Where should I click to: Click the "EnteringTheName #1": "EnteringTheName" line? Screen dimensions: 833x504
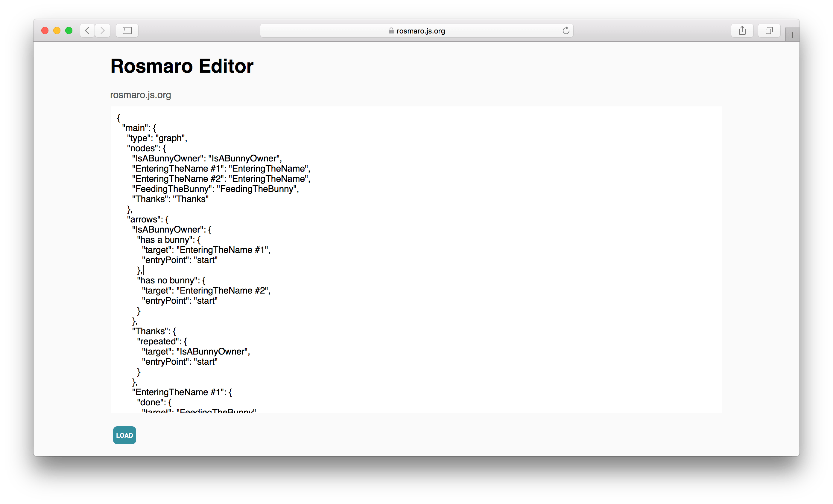(x=221, y=169)
